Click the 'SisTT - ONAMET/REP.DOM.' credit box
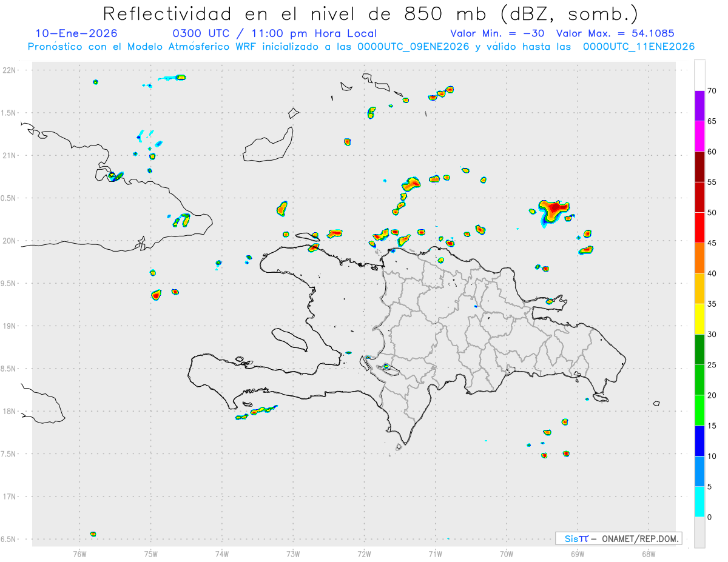This screenshot has width=728, height=562. [618, 538]
